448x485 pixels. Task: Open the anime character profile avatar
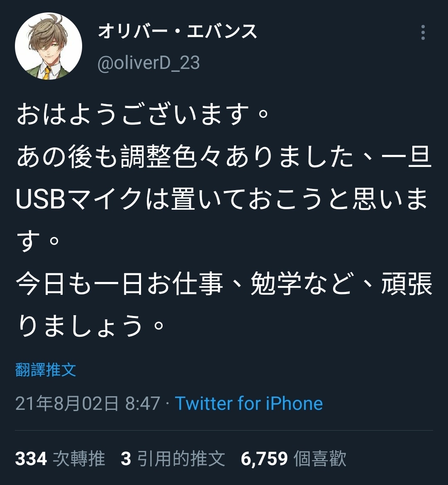click(49, 46)
